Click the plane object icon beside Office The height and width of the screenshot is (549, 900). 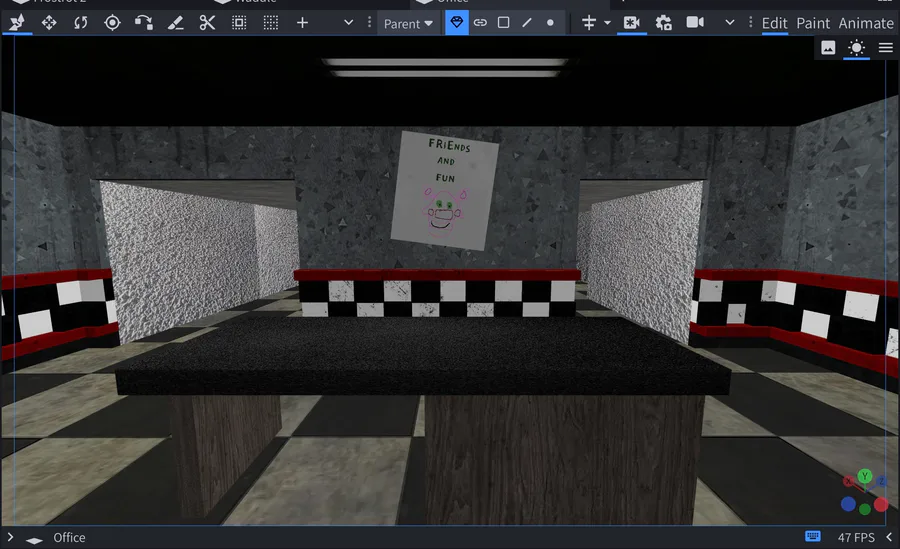34,539
